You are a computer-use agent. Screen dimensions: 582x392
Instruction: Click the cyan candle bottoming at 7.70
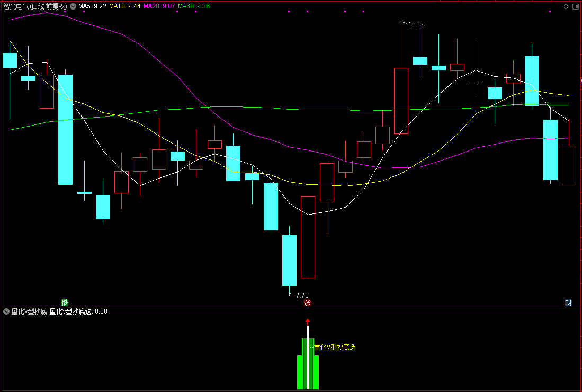289,260
